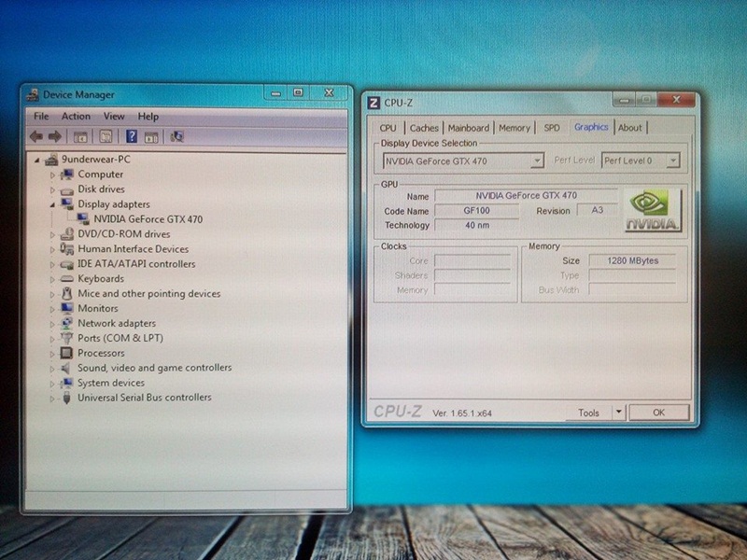Click the Forward arrow in Device Manager toolbar

(55, 136)
